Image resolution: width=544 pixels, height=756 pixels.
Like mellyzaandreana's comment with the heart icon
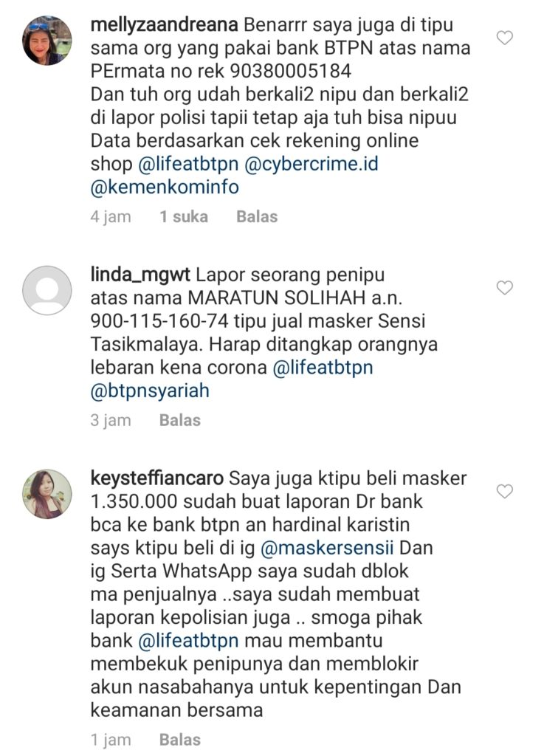point(504,38)
